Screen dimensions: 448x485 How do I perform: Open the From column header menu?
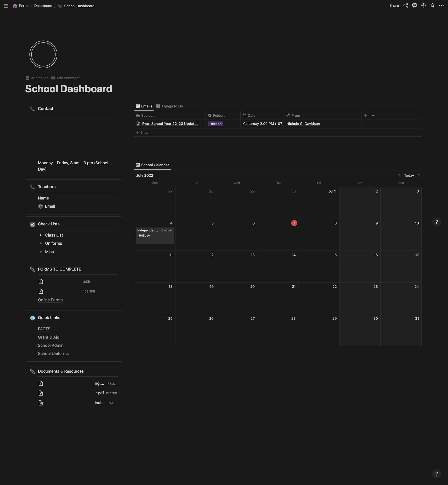point(323,116)
